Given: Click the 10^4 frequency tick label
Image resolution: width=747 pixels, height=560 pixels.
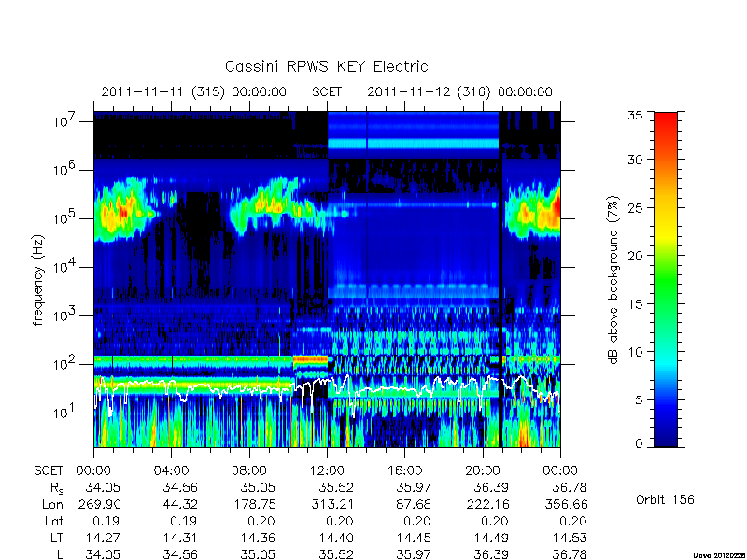Looking at the screenshot, I should [65, 267].
